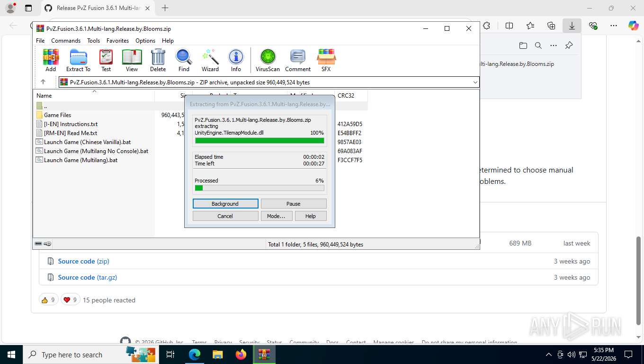The height and width of the screenshot is (364, 644).
Task: Select Launch Game (Chinese Vanilla).bat
Action: coord(87,142)
